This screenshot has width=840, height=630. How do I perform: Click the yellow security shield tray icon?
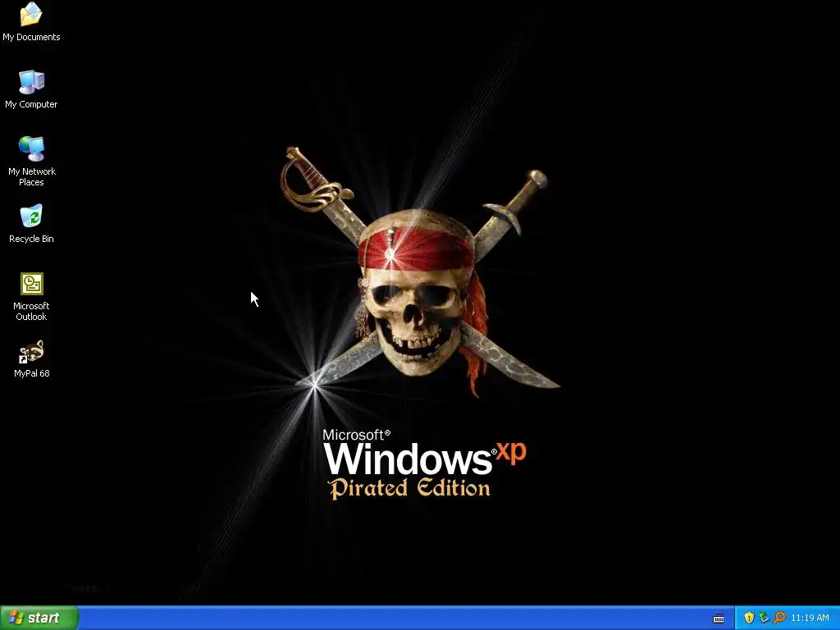[749, 618]
